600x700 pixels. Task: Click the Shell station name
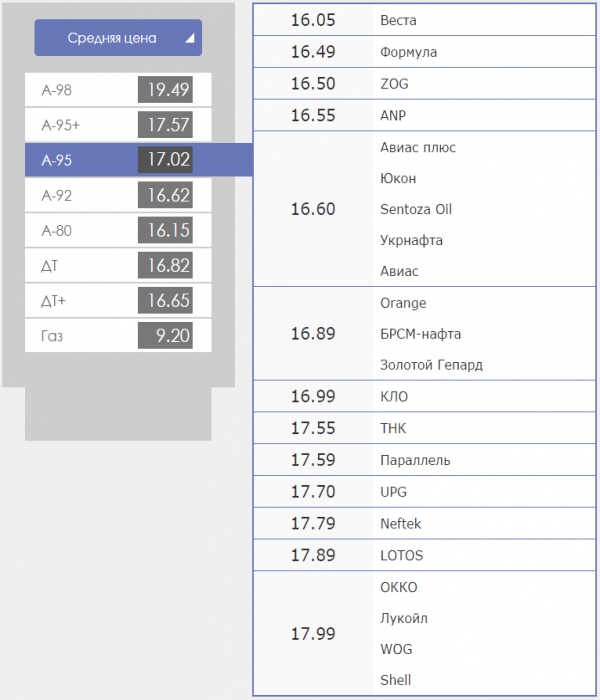(396, 680)
